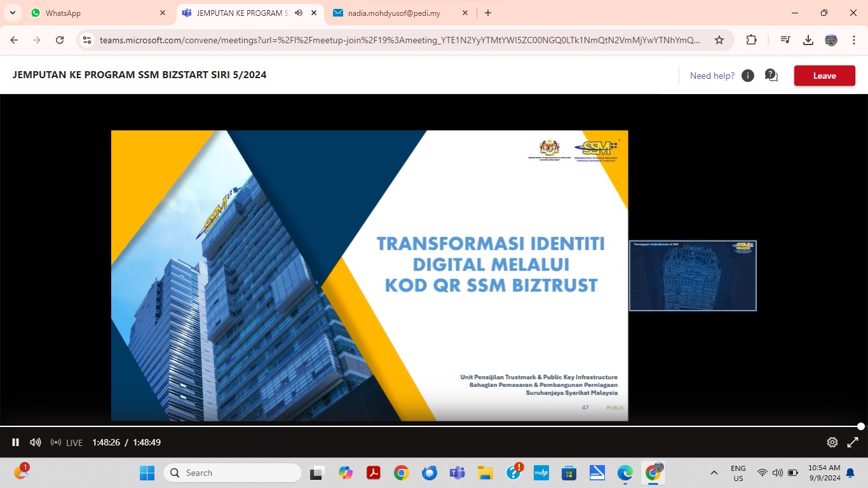
Task: Click the small presenter video thumbnail
Action: point(693,276)
